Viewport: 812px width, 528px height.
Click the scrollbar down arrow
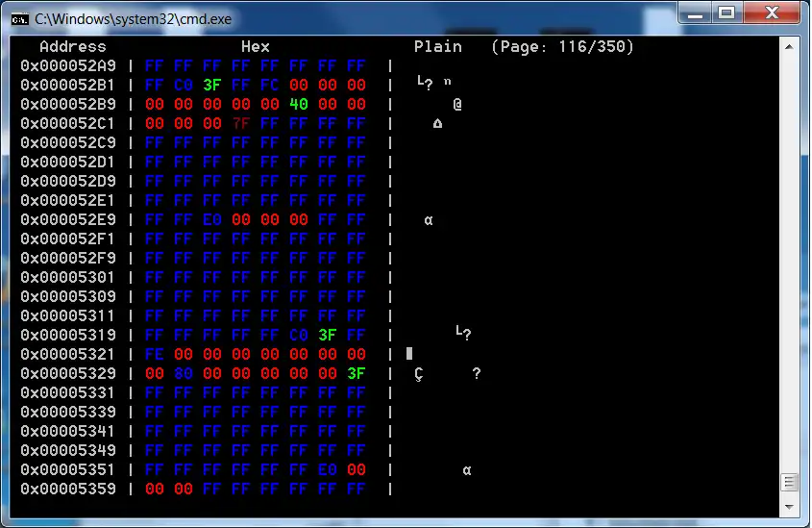point(789,507)
